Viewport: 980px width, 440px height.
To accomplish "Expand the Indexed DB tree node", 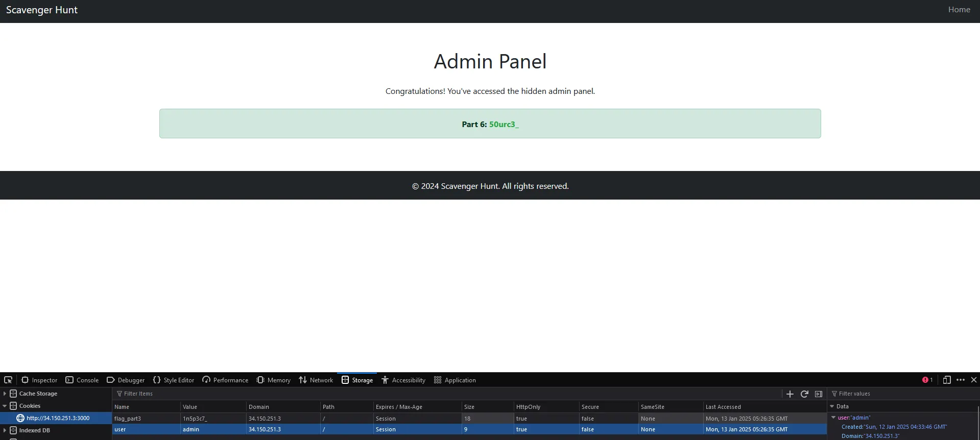I will [5, 430].
